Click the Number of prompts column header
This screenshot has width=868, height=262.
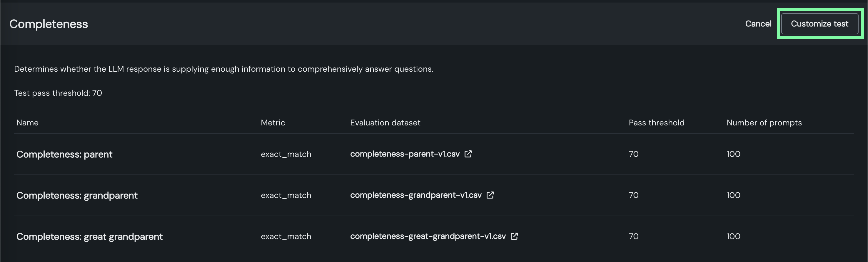pyautogui.click(x=764, y=122)
